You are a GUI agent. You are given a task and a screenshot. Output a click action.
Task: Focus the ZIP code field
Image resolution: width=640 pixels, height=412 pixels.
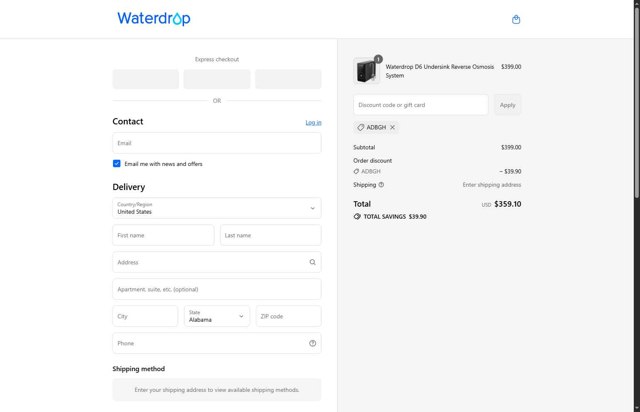click(x=289, y=316)
